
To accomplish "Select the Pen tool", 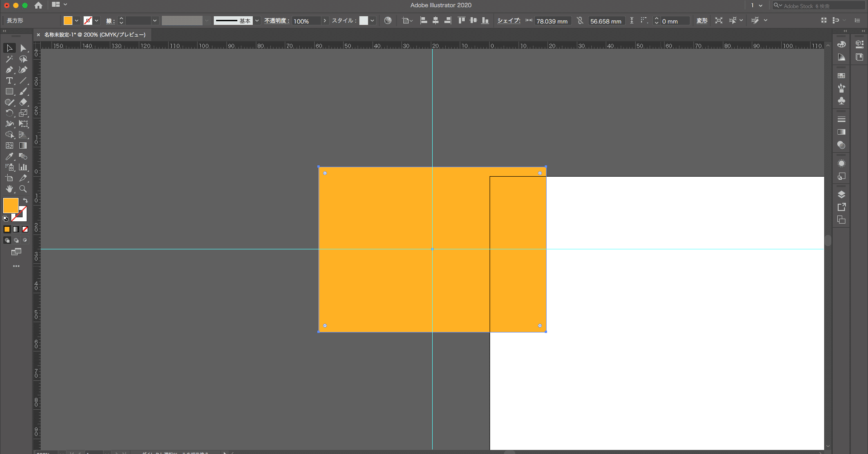I will (x=9, y=70).
